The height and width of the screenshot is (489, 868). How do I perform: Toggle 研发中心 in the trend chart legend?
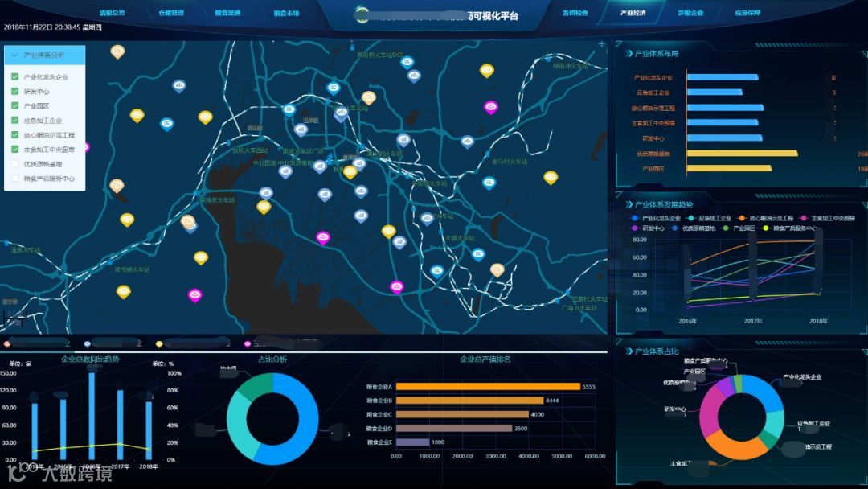tap(649, 228)
